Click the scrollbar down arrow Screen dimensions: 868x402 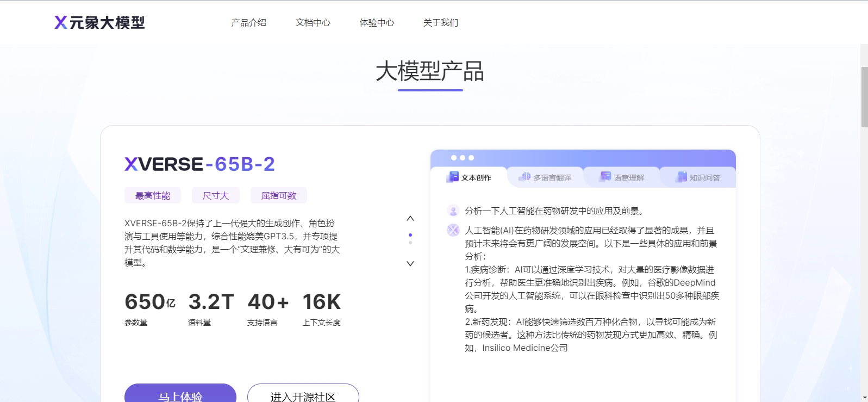(x=864, y=398)
